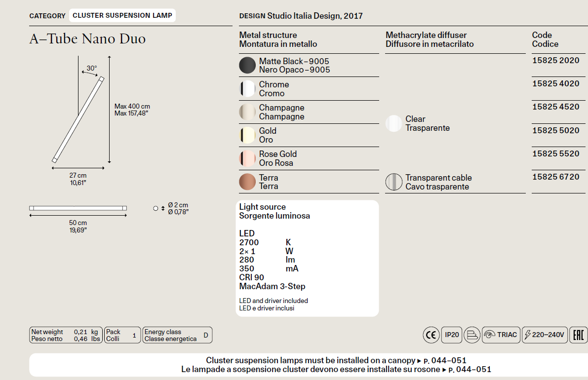Click code 15825 5020
The height and width of the screenshot is (380, 588).
click(556, 130)
